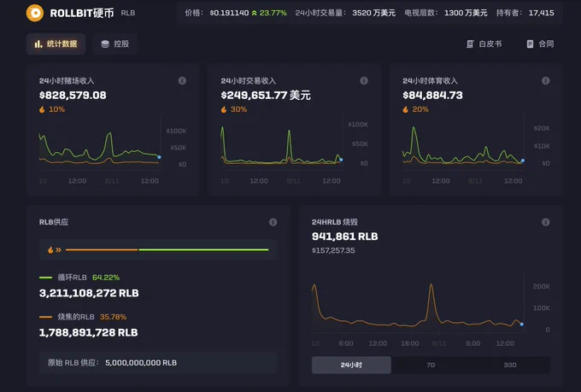Click the 24小时交易量 3520 万美元 value
The width and height of the screenshot is (581, 392).
(x=373, y=13)
